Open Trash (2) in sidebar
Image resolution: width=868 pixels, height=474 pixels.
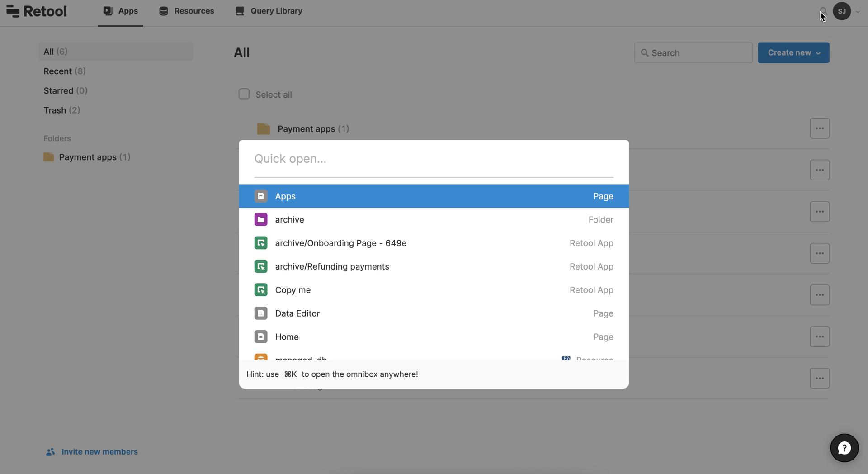tap(62, 110)
